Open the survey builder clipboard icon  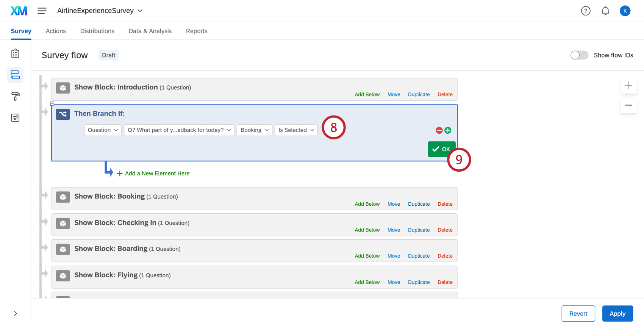[x=15, y=53]
